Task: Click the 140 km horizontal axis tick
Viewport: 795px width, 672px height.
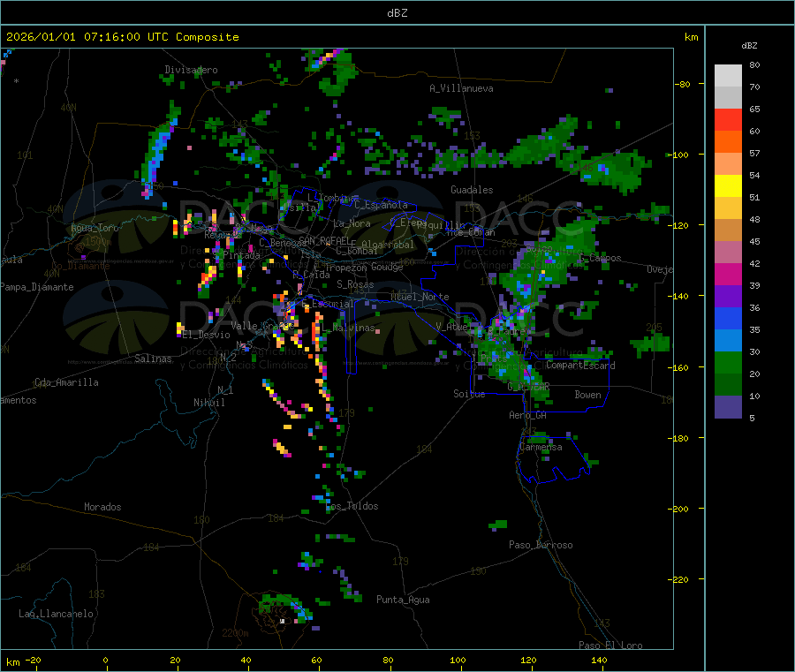Action: (599, 660)
